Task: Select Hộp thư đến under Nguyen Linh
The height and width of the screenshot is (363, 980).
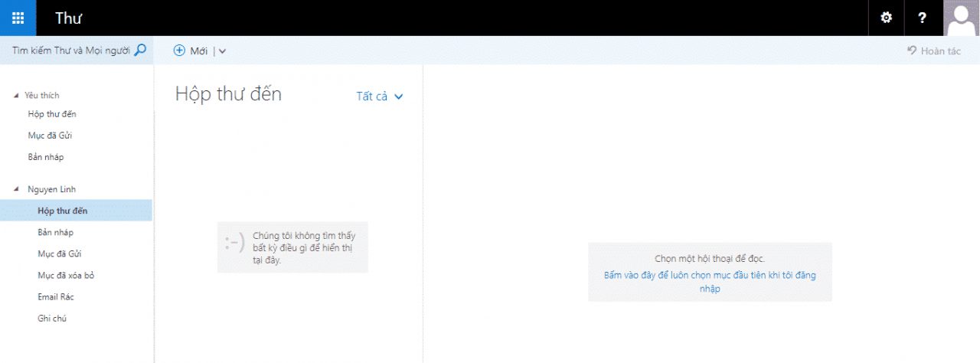Action: pos(63,211)
